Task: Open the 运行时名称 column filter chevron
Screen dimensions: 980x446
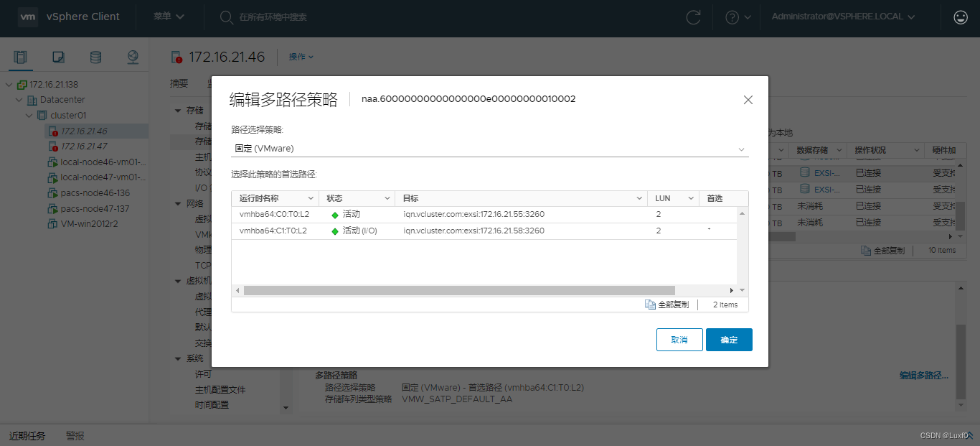Action: click(311, 198)
